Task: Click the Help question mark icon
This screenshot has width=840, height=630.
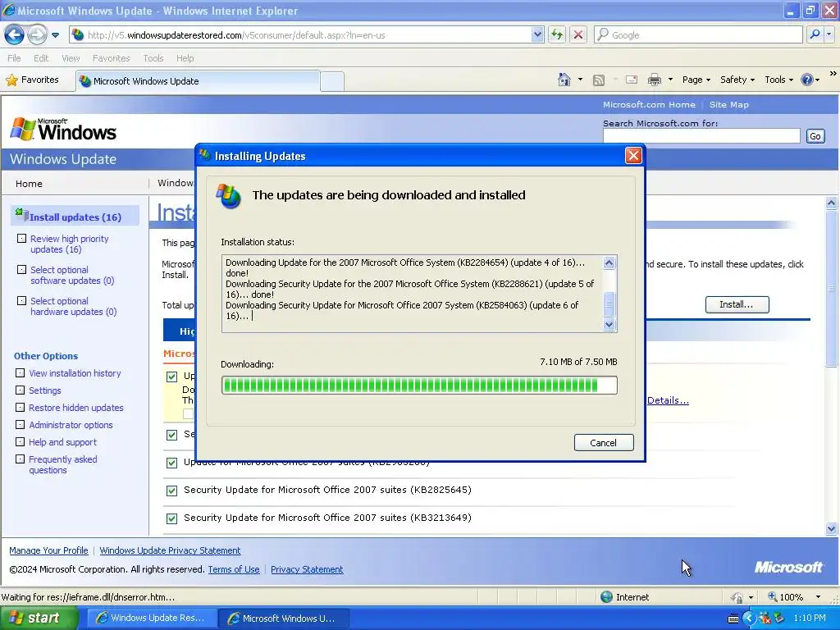Action: pos(807,80)
